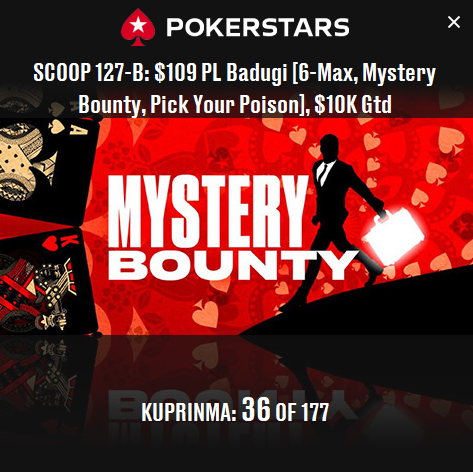This screenshot has width=473, height=472.
Task: Open the SCOOP 127-B tournament title line
Action: coord(234,73)
